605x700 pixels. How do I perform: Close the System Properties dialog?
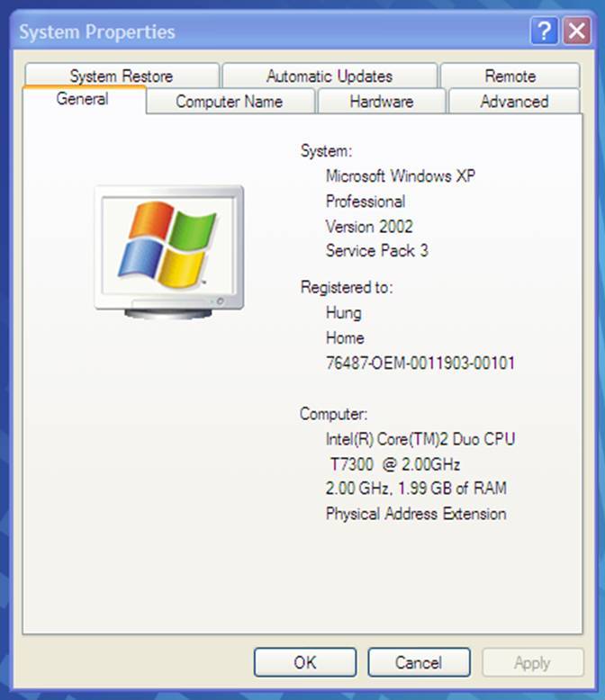[576, 32]
